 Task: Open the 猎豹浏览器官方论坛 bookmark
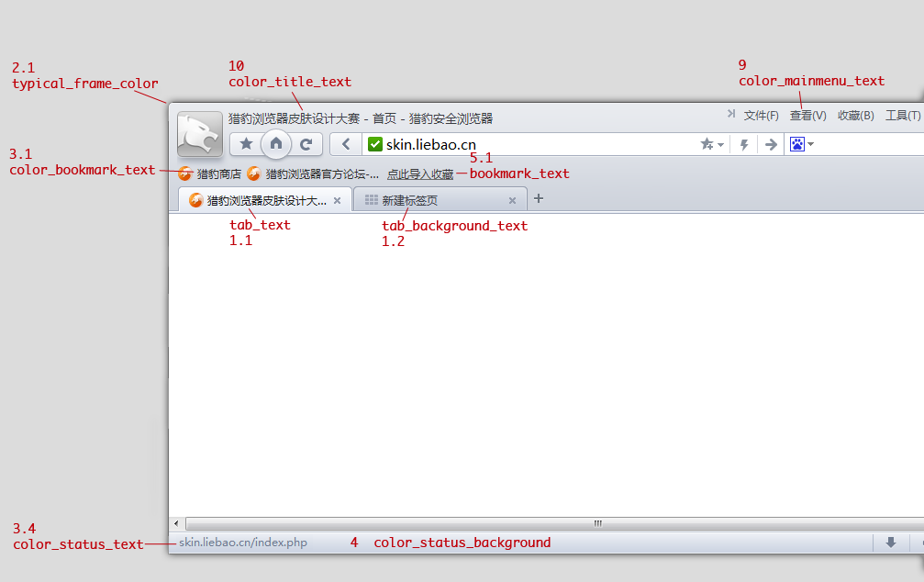pyautogui.click(x=313, y=173)
